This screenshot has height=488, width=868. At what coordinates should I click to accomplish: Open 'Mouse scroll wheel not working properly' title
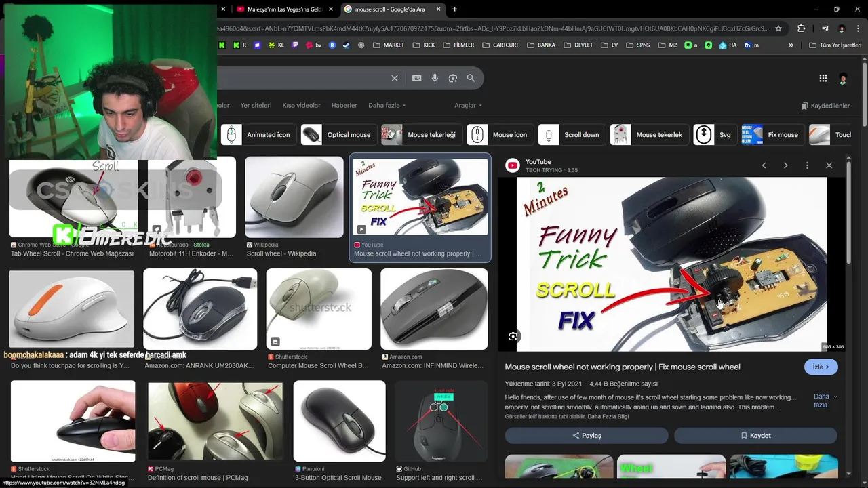click(x=623, y=367)
